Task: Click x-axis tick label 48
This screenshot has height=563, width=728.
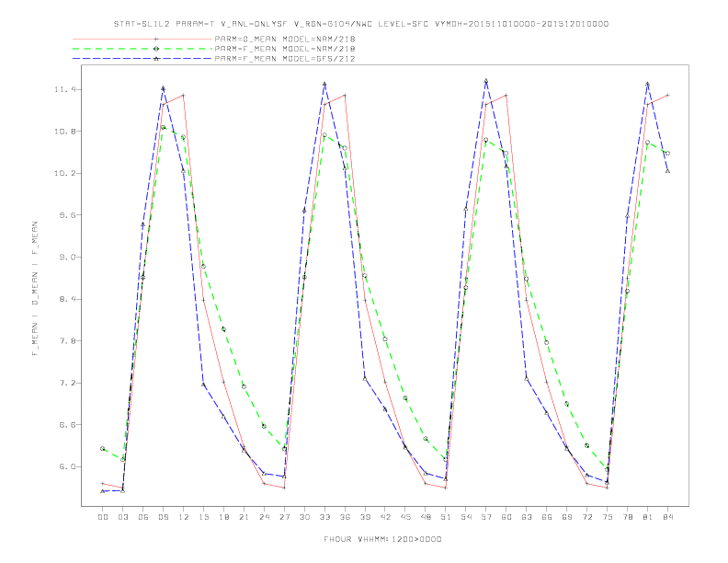Action: [426, 517]
